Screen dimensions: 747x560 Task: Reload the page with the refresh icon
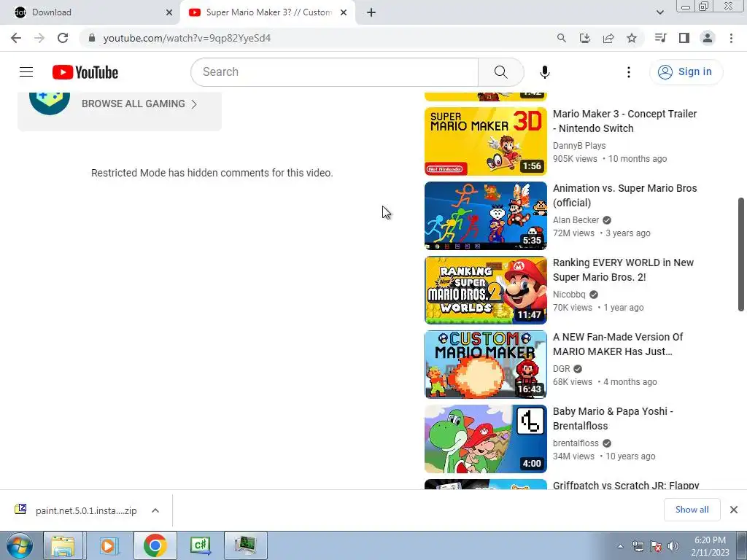(x=63, y=38)
